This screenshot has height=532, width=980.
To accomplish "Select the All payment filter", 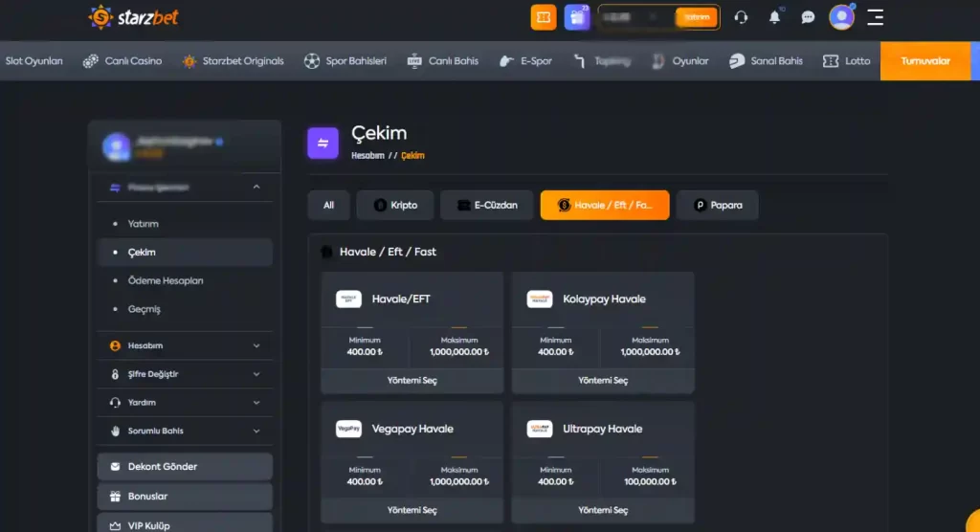I will (x=329, y=205).
